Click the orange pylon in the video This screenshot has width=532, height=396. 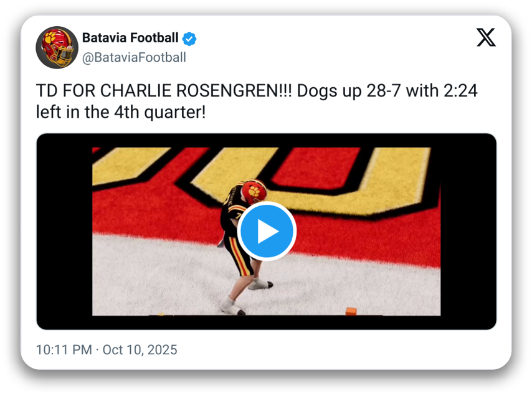tap(351, 311)
